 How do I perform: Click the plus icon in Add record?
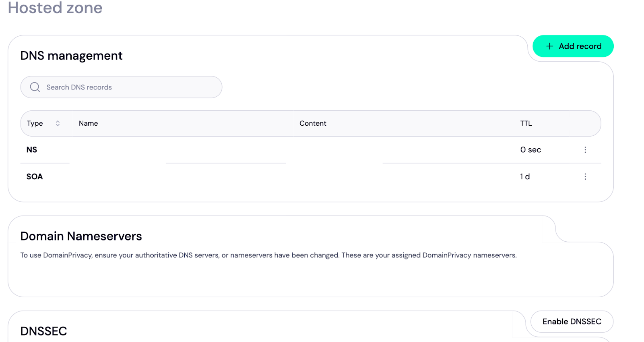coord(549,46)
